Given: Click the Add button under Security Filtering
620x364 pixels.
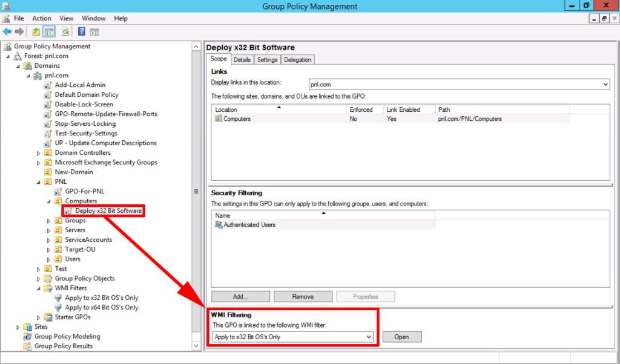Looking at the screenshot, I should click(x=240, y=296).
